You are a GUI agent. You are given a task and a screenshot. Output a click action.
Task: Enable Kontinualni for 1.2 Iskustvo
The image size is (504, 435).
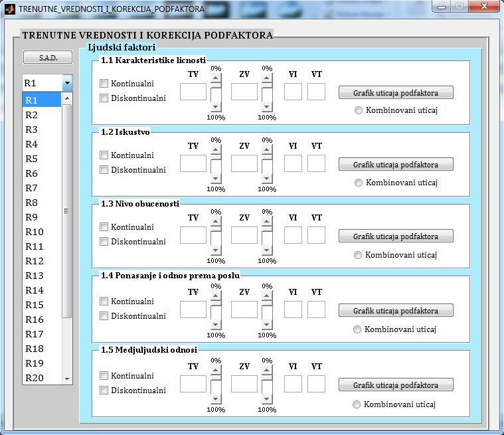tap(104, 155)
